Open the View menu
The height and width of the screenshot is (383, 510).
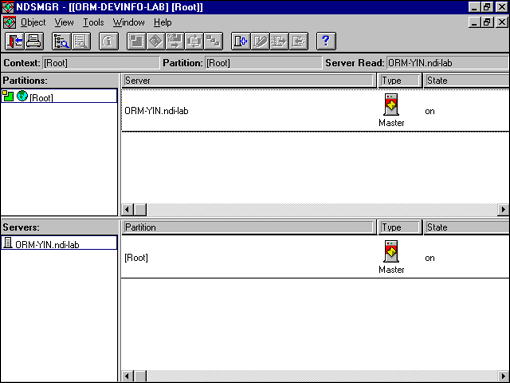tap(64, 23)
